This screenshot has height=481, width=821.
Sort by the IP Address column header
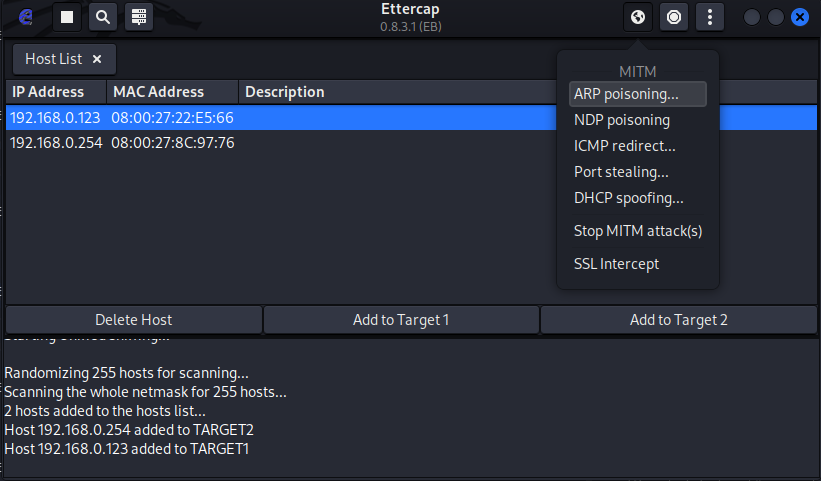[x=56, y=92]
